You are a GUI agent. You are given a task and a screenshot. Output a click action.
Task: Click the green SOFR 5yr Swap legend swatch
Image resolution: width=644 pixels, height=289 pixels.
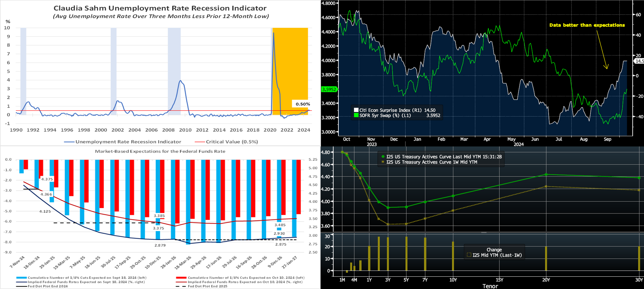356,115
